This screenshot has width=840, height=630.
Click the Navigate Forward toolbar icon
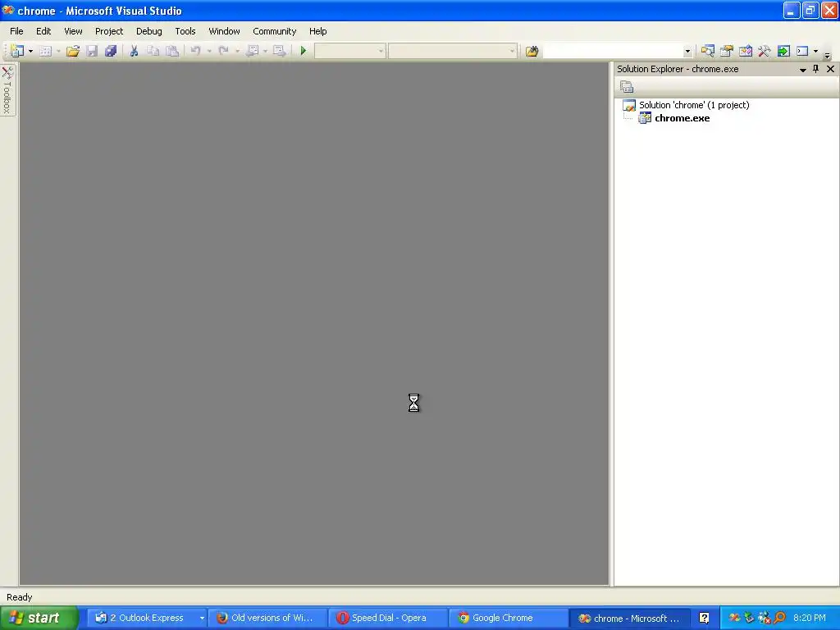pyautogui.click(x=279, y=51)
